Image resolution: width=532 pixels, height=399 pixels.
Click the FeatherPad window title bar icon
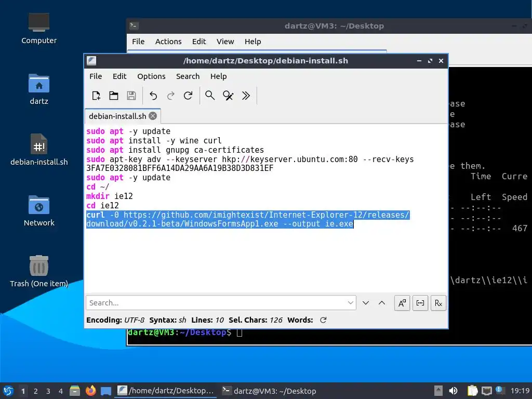(91, 61)
